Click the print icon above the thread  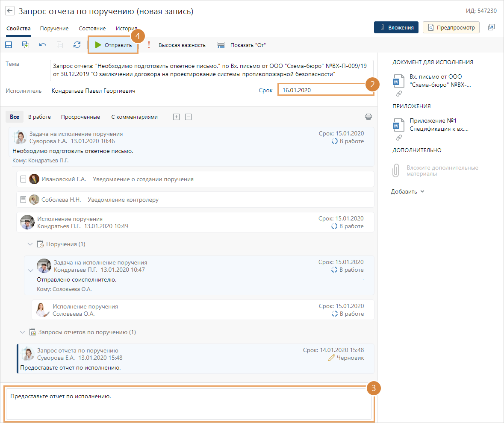click(368, 117)
